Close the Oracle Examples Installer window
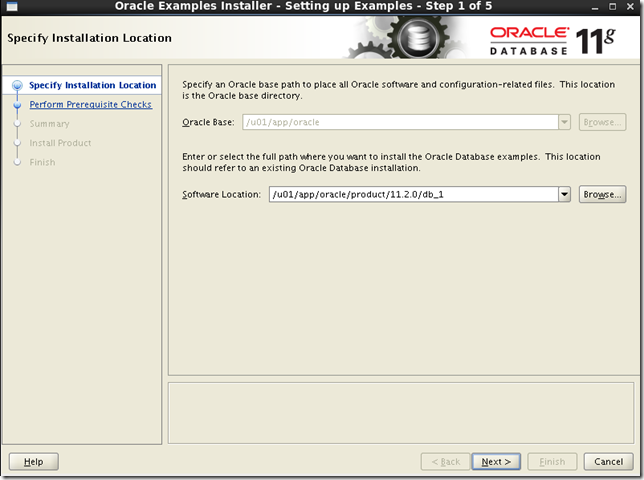Image resolution: width=644 pixels, height=480 pixels. 630,7
